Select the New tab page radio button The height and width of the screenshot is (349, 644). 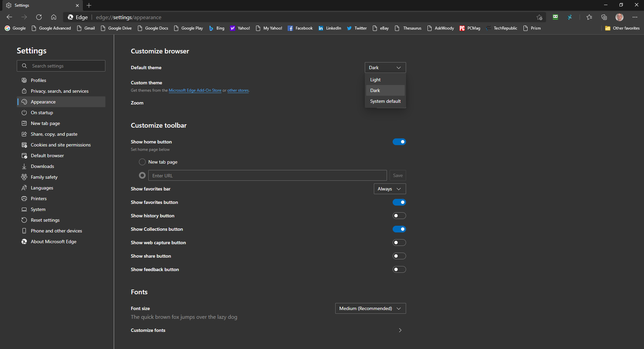tap(142, 162)
